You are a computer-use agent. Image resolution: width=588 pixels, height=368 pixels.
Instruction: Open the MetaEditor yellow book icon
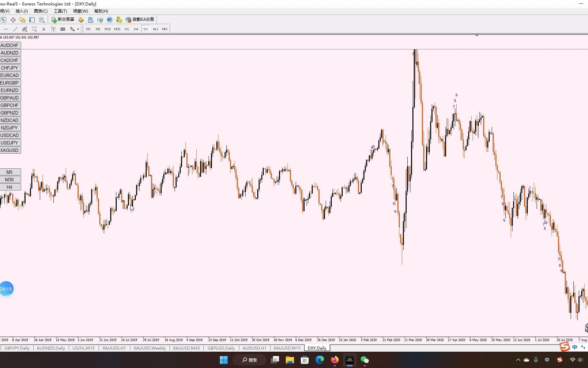coord(81,20)
